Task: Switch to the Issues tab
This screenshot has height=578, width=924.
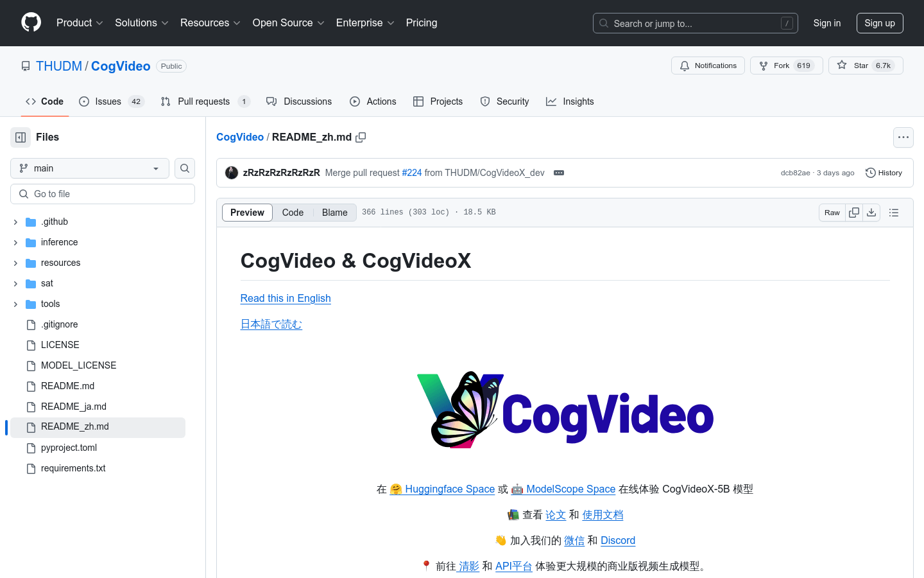Action: click(112, 101)
